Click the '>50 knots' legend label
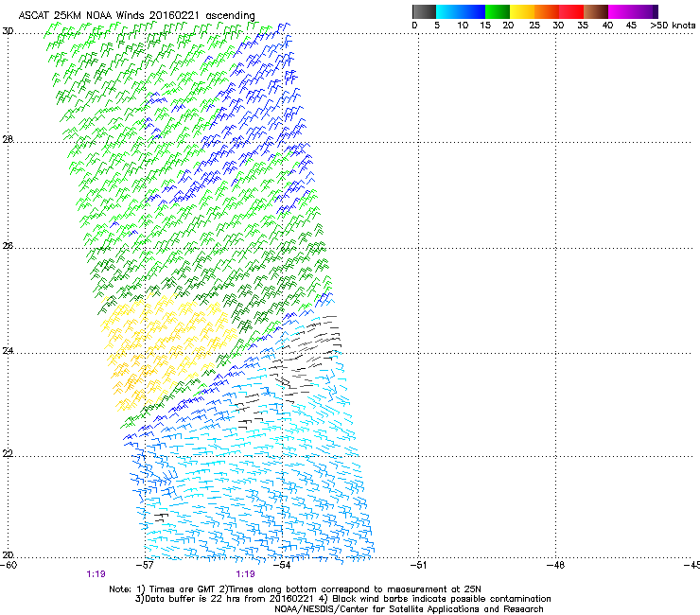700x615 pixels. tap(673, 26)
